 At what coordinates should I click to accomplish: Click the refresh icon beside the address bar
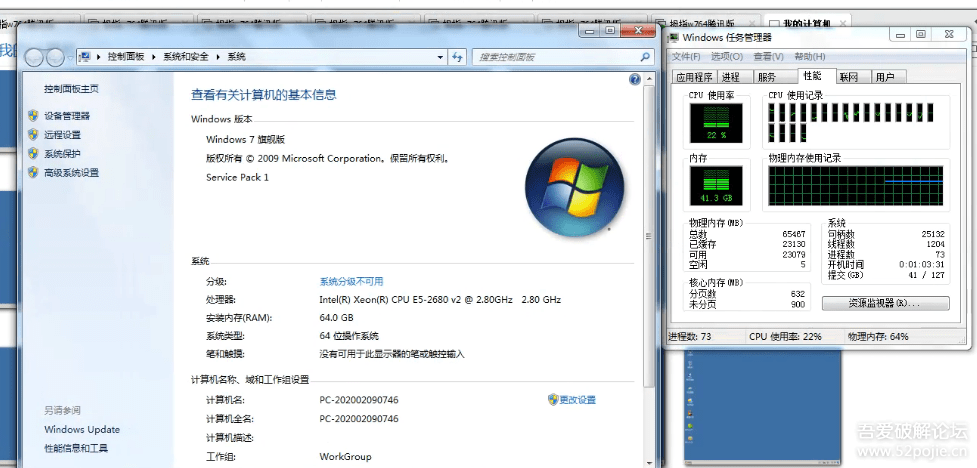pos(457,57)
